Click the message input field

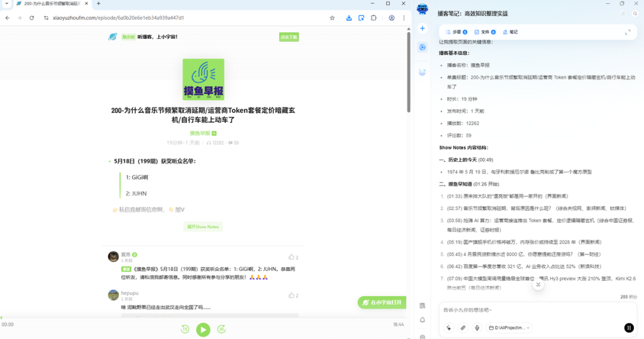538,310
